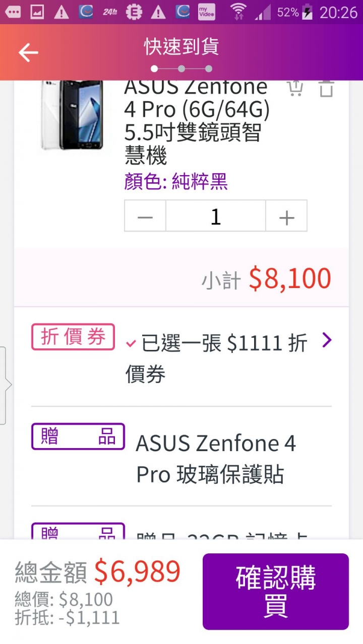This screenshot has width=363, height=644.
Task: Tap the move-to-cart icon beside product title
Action: pos(295,88)
